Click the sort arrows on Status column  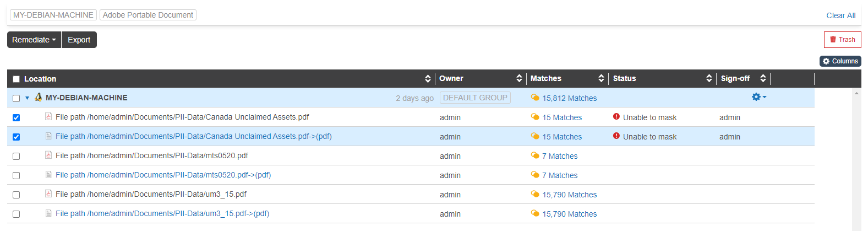[709, 79]
